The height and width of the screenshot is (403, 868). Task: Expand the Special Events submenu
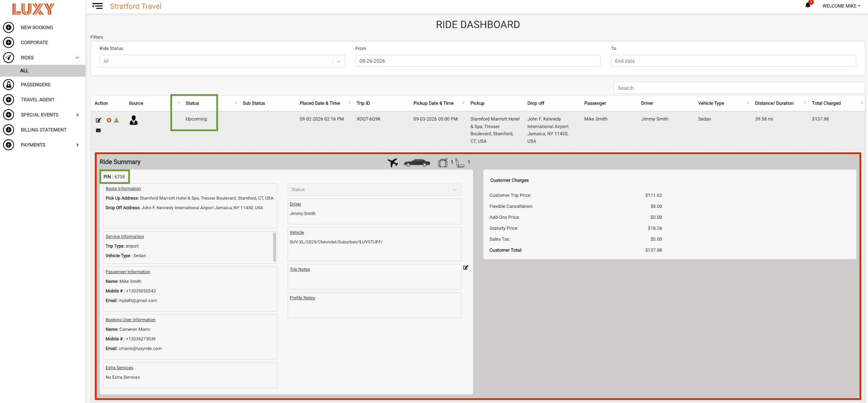coord(78,115)
